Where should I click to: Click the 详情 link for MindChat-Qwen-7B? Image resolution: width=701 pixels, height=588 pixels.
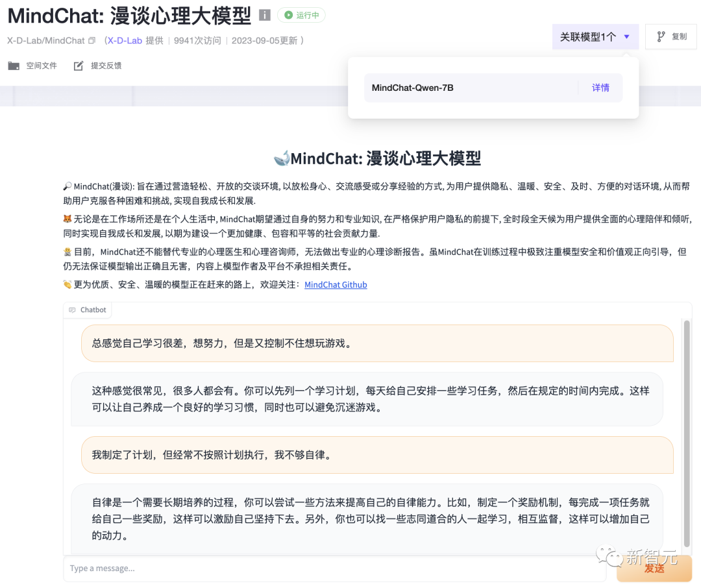[600, 87]
